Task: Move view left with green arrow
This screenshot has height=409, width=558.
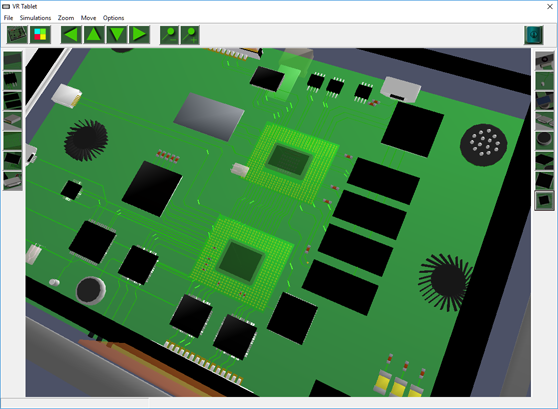Action: tap(71, 35)
